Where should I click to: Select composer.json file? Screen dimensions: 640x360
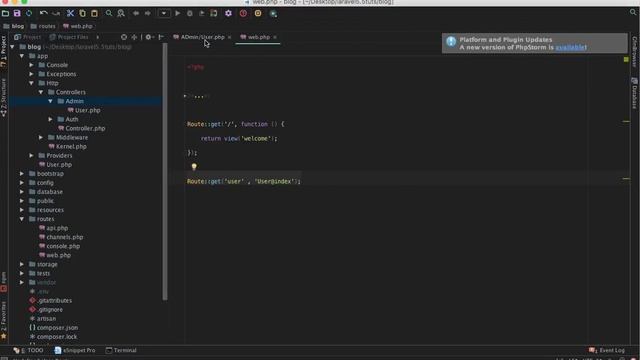pyautogui.click(x=53, y=327)
